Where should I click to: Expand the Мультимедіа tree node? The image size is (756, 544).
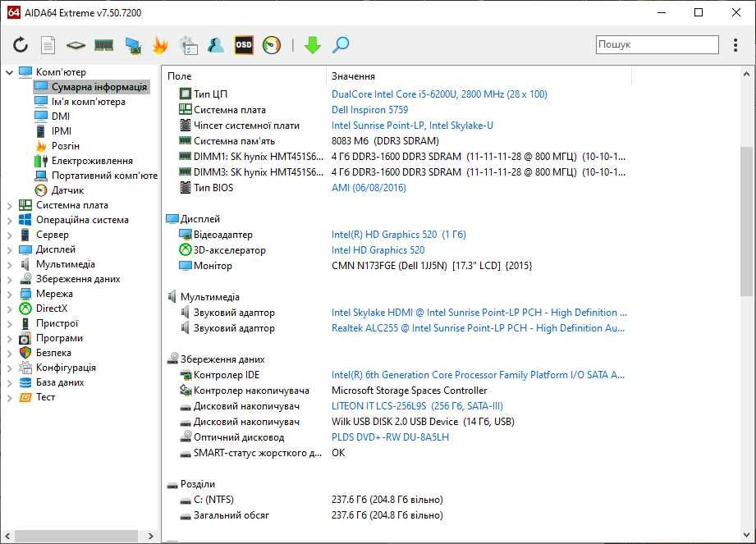(9, 265)
